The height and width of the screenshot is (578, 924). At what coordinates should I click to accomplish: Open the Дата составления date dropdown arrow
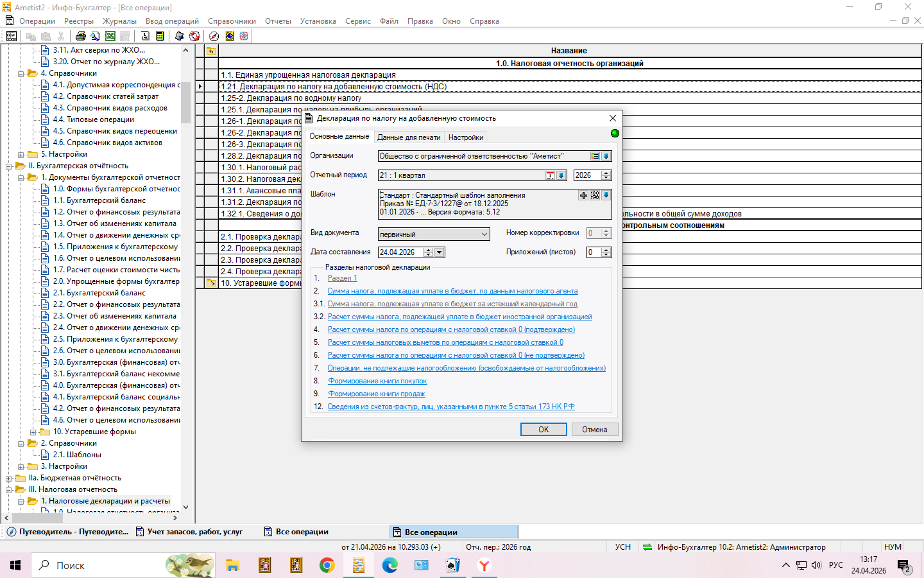click(440, 252)
